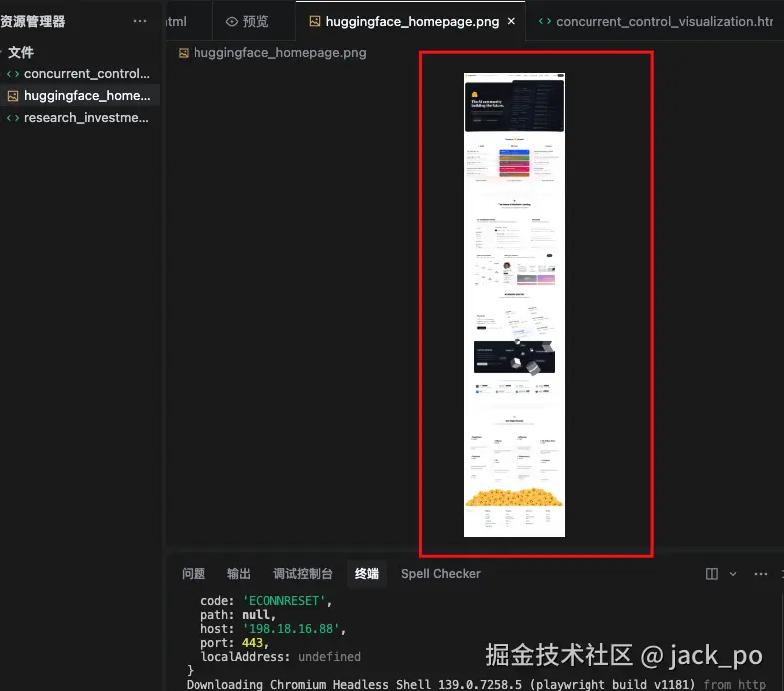Click the Downloading Chromium Headless Shell line
This screenshot has width=784, height=691.
[476, 684]
